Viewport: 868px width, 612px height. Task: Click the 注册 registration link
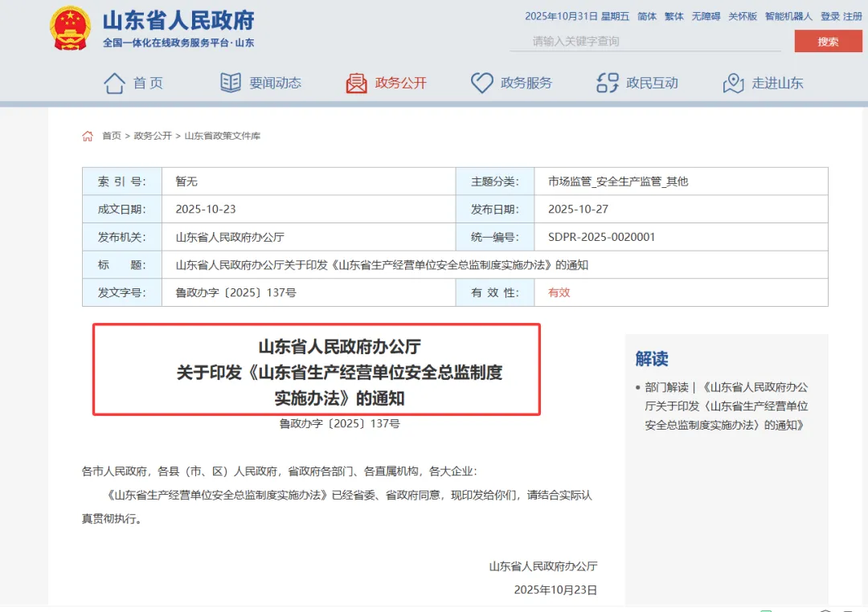[x=850, y=15]
